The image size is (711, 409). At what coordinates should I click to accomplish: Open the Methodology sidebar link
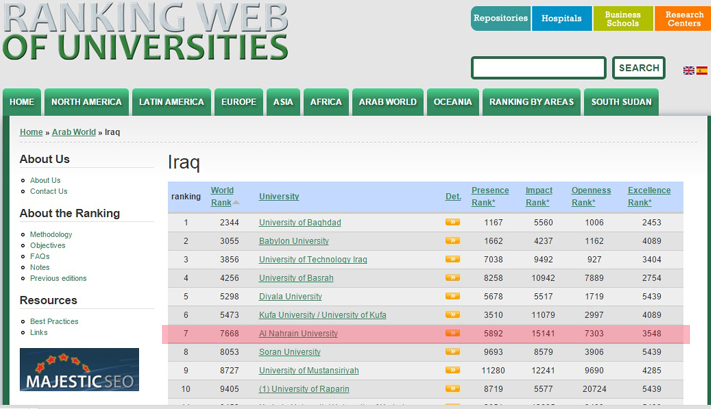[x=51, y=234]
